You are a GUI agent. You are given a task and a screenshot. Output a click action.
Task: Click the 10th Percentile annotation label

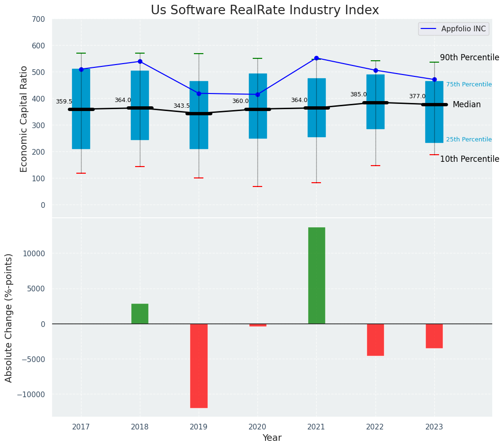[x=469, y=159]
